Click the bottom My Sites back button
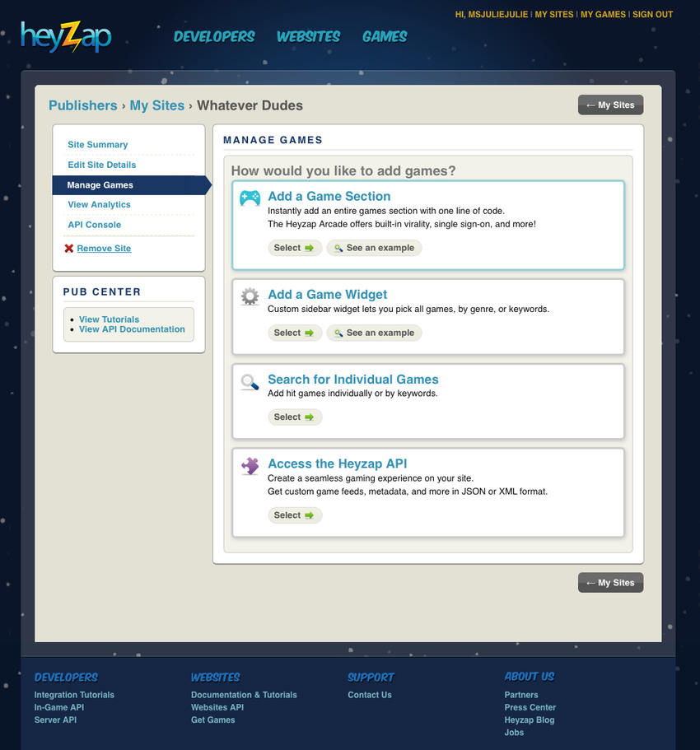 (x=610, y=583)
